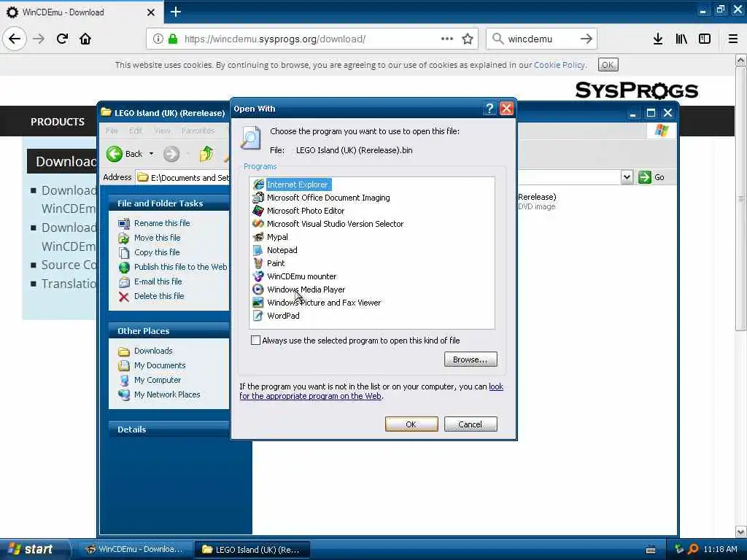Dismiss cookie notice with OK button
The width and height of the screenshot is (747, 560).
click(x=608, y=65)
